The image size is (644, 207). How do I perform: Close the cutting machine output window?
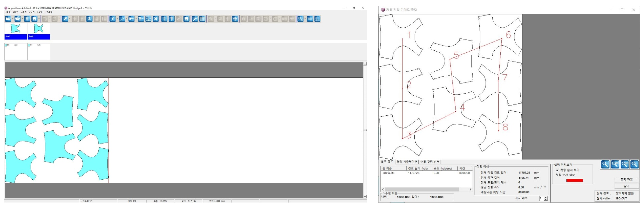(634, 10)
